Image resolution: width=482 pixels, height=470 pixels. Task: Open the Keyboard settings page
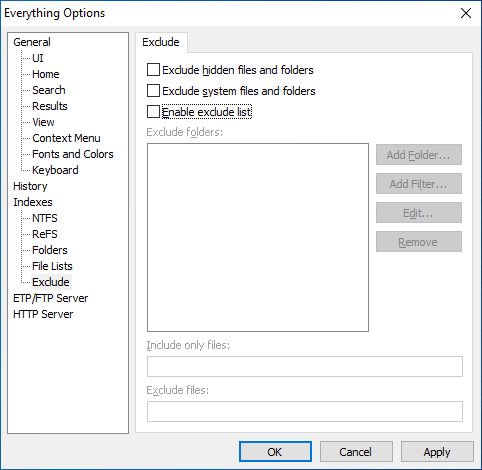[x=55, y=170]
